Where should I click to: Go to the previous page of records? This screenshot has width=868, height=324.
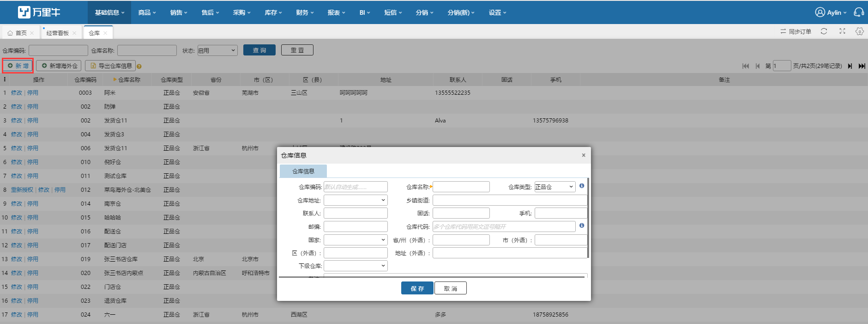click(758, 66)
